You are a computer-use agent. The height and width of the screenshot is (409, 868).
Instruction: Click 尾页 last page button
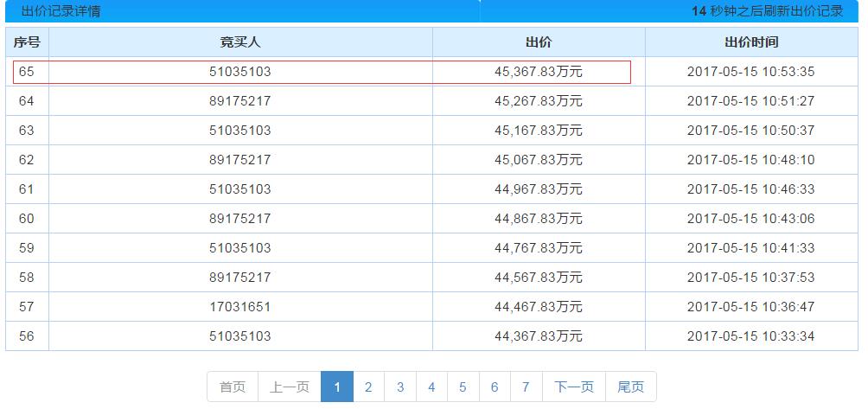click(x=630, y=387)
